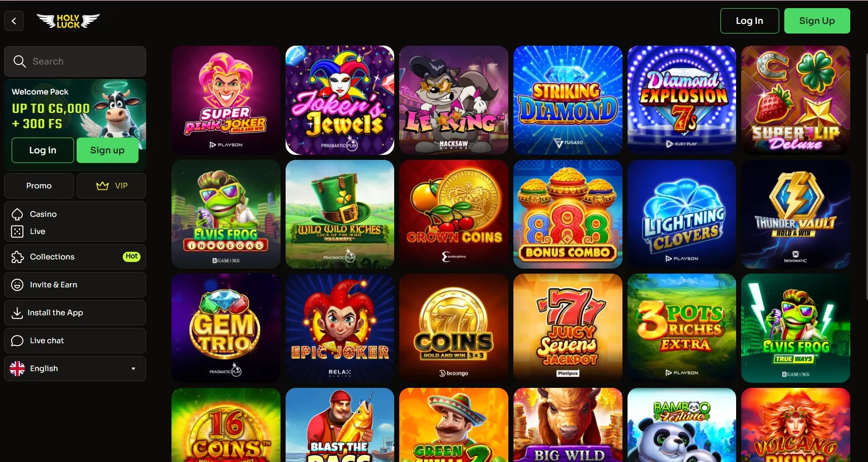Open the Joker's Jewels game thumbnail
The width and height of the screenshot is (868, 462).
click(x=340, y=100)
